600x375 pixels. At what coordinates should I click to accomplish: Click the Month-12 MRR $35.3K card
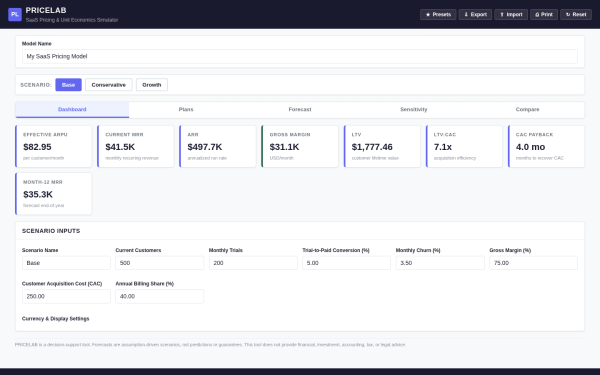point(54,194)
